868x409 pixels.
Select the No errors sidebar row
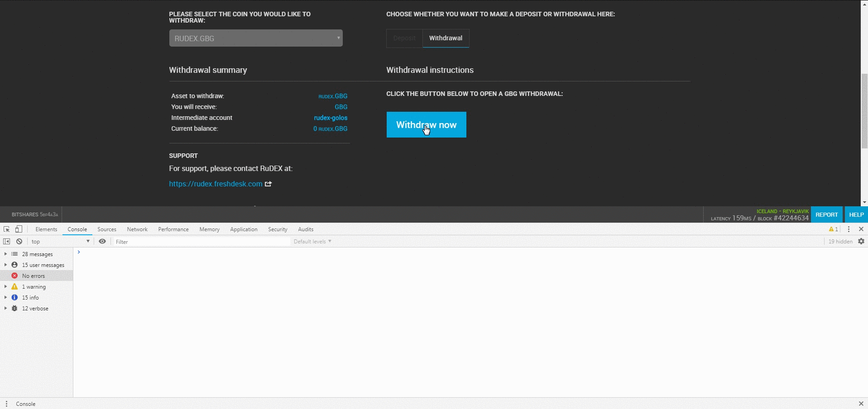pyautogui.click(x=36, y=276)
